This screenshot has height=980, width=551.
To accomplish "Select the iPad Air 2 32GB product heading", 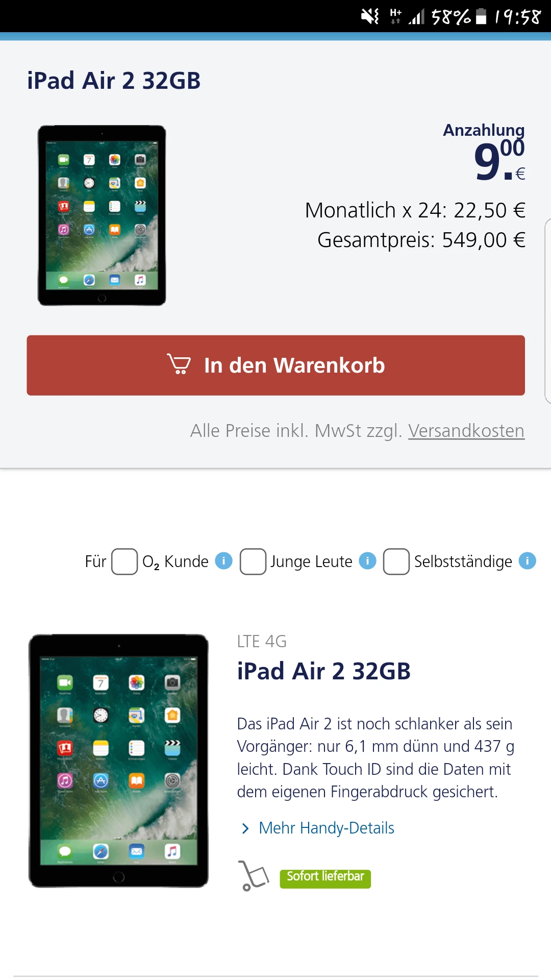I will coord(324,671).
